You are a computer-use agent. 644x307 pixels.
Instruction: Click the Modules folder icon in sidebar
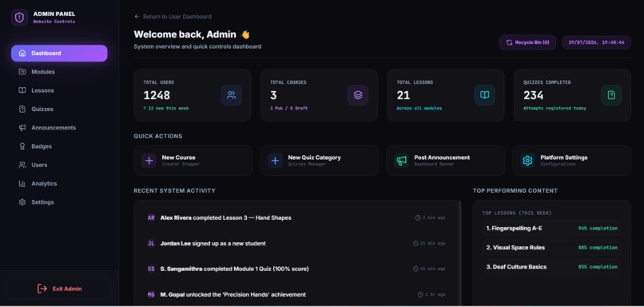coord(22,72)
